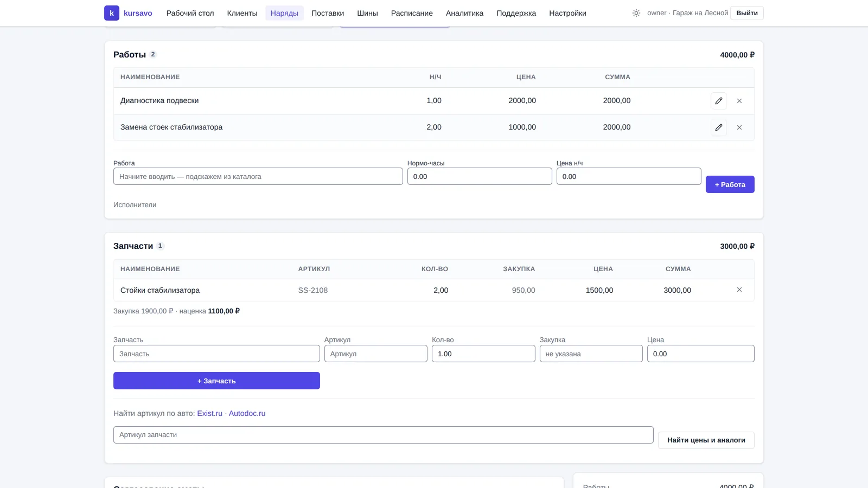Edit the Замена стоек стабилизатора row

[719, 127]
